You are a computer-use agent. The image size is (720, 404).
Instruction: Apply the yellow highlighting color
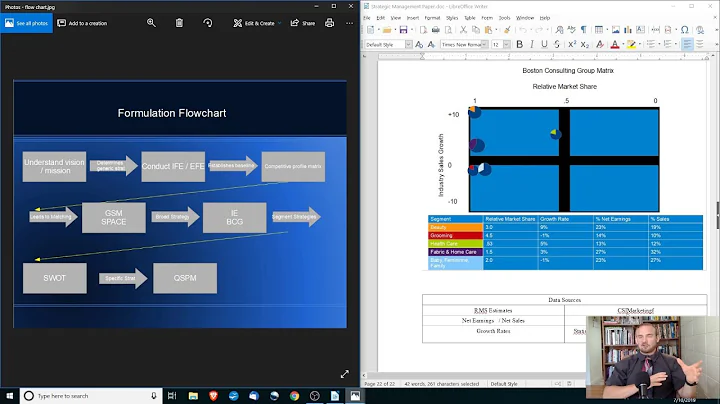tap(631, 44)
